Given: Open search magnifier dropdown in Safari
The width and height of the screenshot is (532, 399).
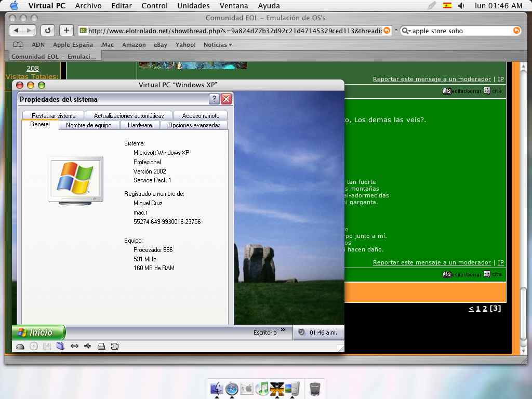Looking at the screenshot, I should tap(406, 31).
